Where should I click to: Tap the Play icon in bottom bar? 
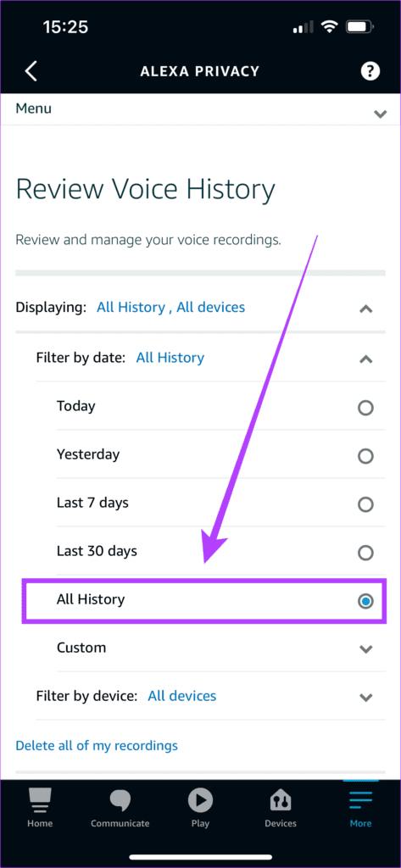(200, 800)
